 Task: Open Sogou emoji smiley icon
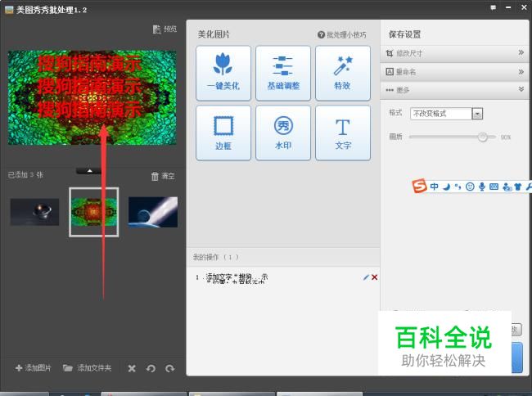[x=470, y=187]
